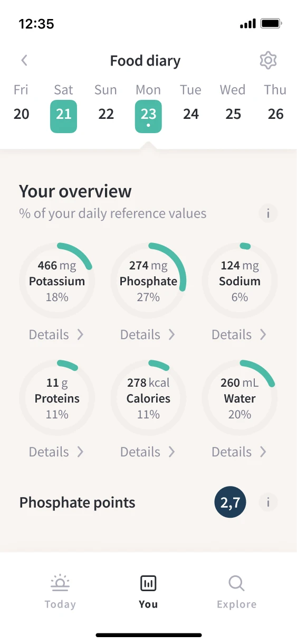Open Explore magnifier icon
Screen dimensions: 297x644
(236, 583)
